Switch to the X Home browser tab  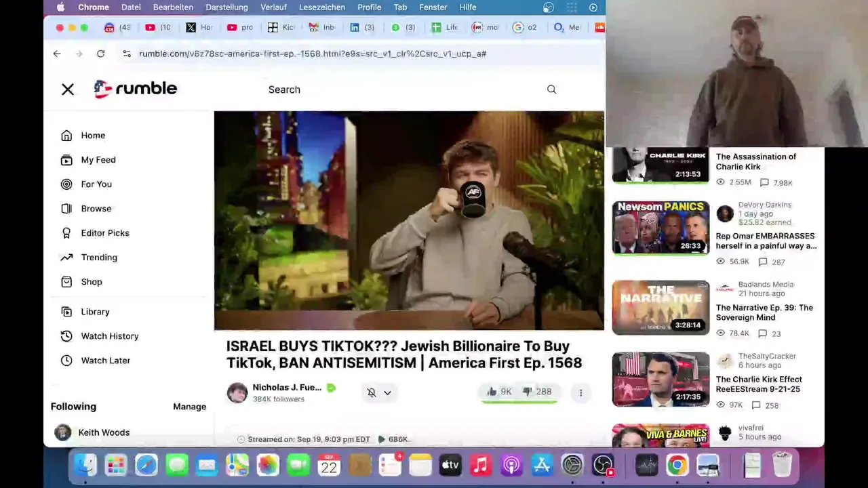(x=199, y=28)
